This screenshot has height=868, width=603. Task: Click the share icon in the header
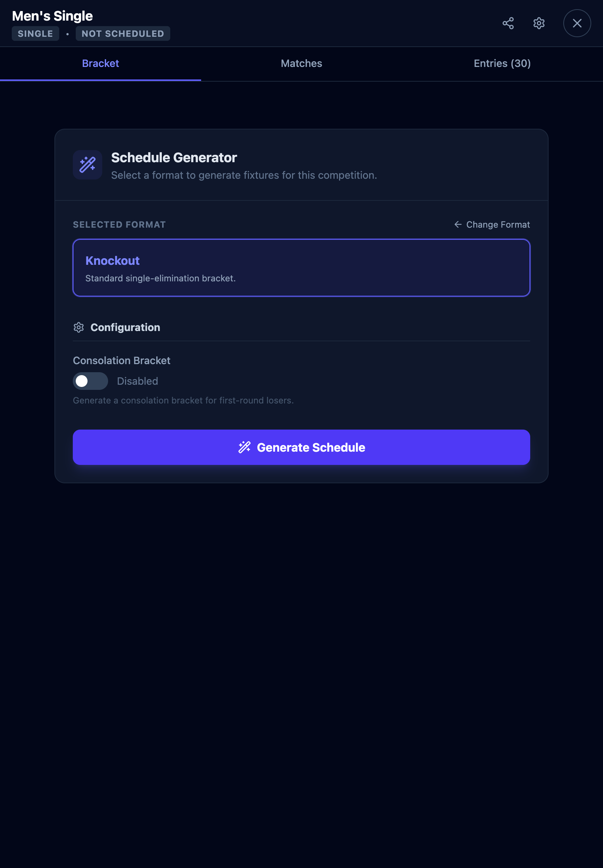(x=508, y=24)
